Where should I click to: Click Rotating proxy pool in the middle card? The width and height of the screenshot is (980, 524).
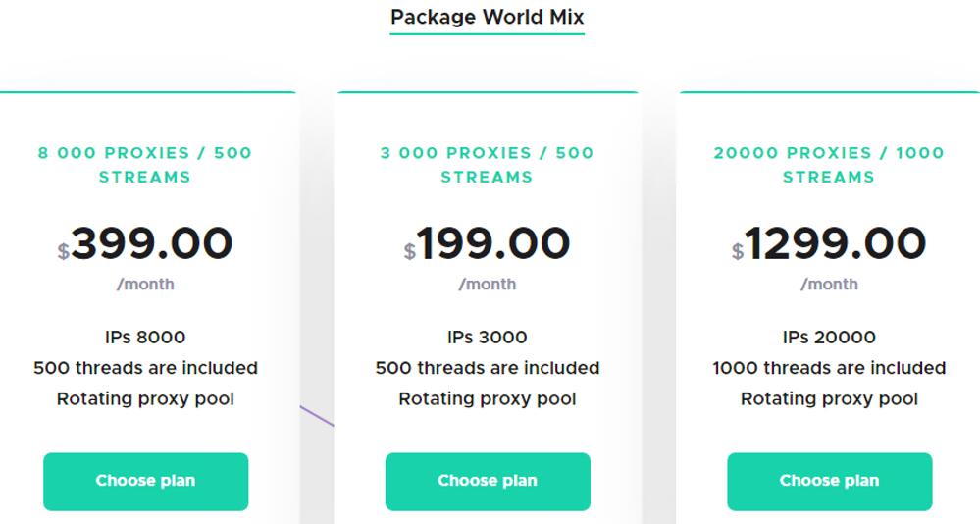click(x=487, y=399)
